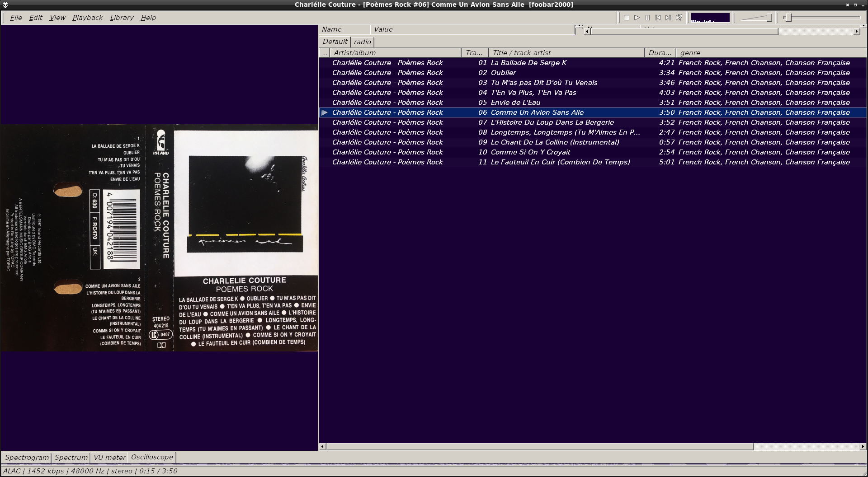This screenshot has width=868, height=477.
Task: Open the View menu
Action: tap(57, 18)
